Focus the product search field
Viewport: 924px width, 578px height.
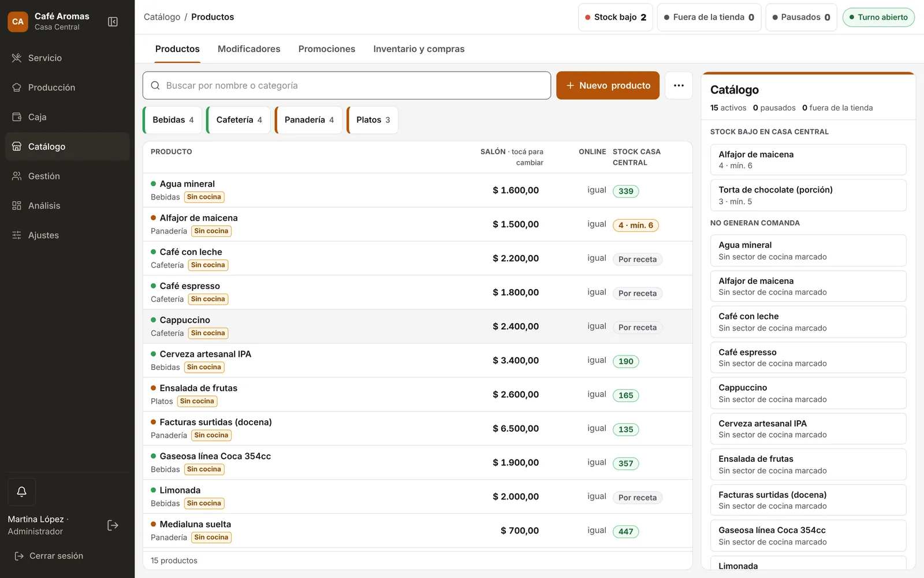click(346, 86)
